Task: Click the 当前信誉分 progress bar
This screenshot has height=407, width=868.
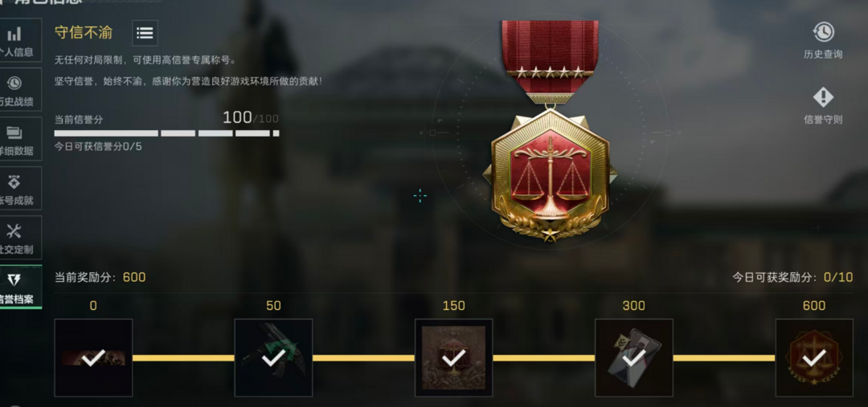Action: point(166,133)
